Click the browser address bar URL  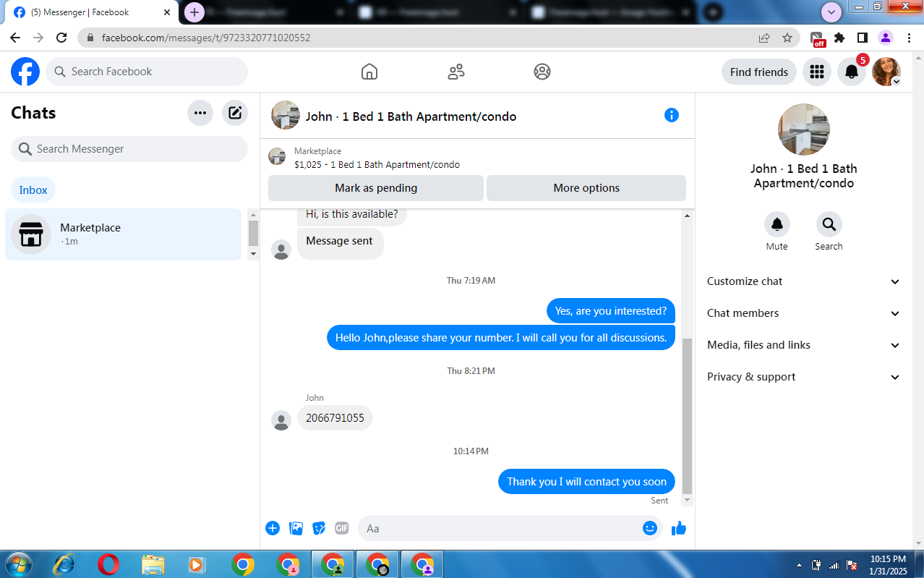click(206, 38)
